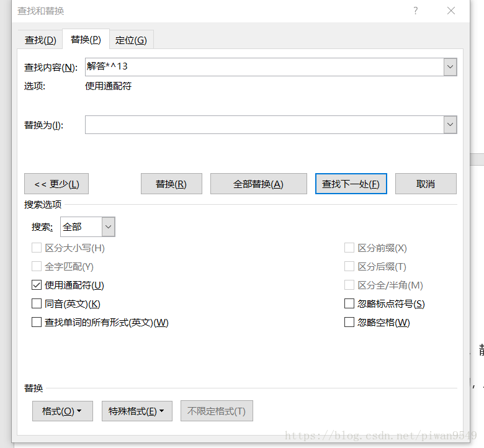Viewport: 484px width, 448px height.
Task: Expand the 查找内容 history dropdown arrow
Action: 450,67
